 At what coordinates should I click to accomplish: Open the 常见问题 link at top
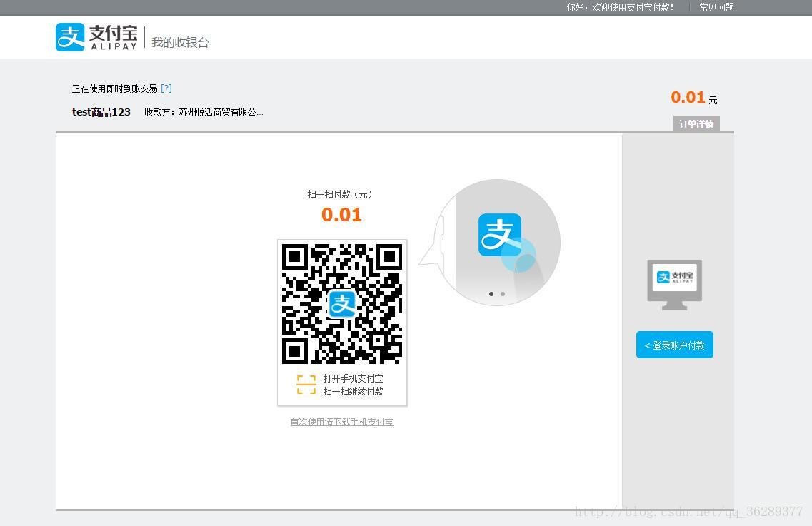pyautogui.click(x=717, y=7)
